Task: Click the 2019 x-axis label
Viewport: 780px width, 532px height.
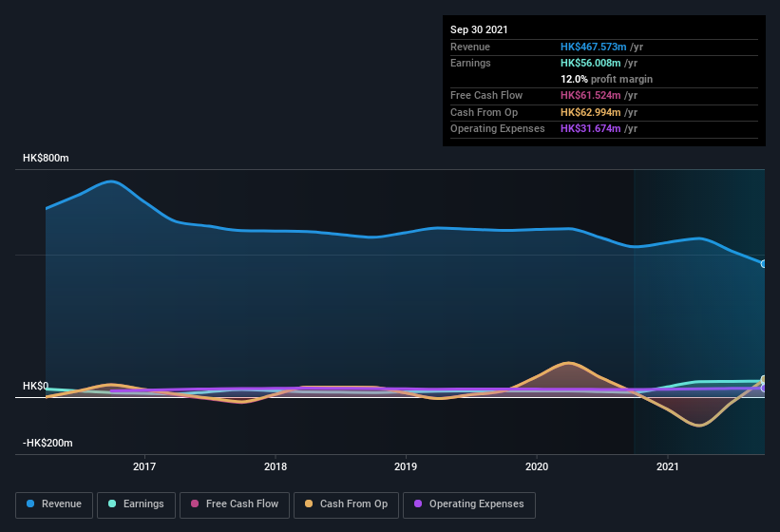Action: (406, 466)
